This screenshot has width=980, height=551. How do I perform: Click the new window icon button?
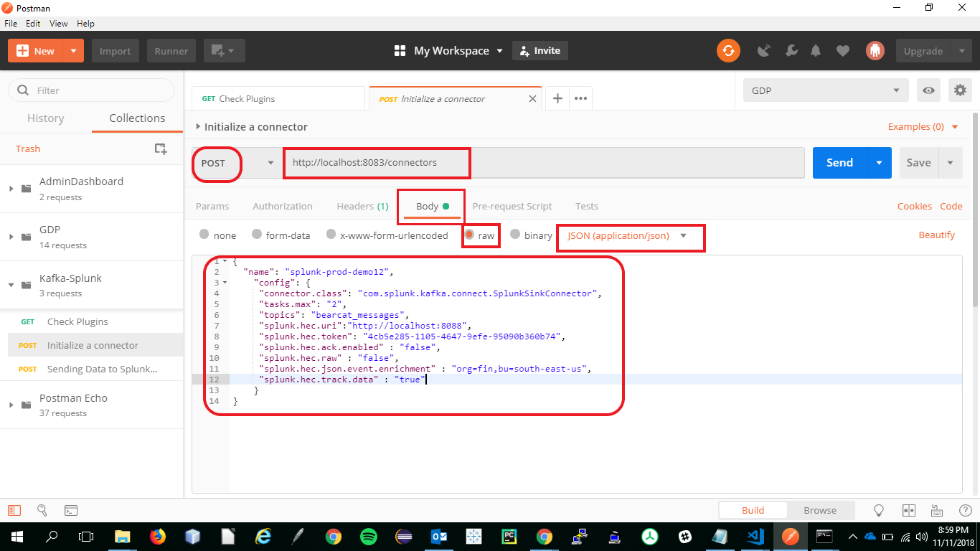pyautogui.click(x=225, y=51)
